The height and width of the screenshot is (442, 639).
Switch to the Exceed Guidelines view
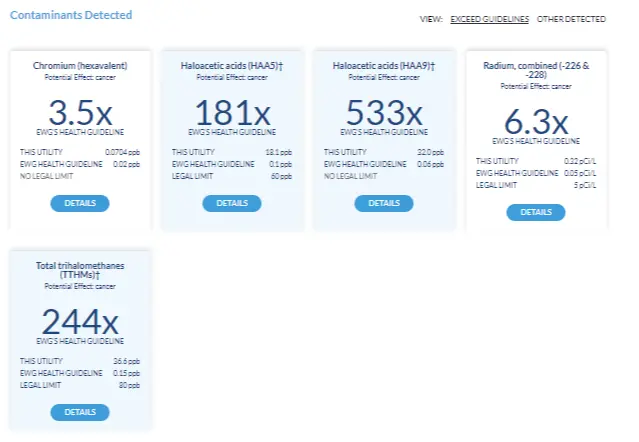click(x=491, y=19)
